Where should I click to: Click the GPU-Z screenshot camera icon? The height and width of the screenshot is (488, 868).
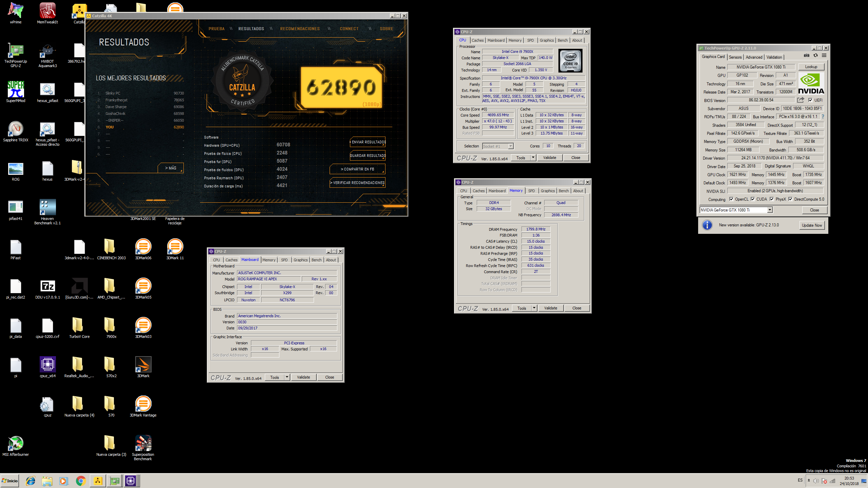807,55
